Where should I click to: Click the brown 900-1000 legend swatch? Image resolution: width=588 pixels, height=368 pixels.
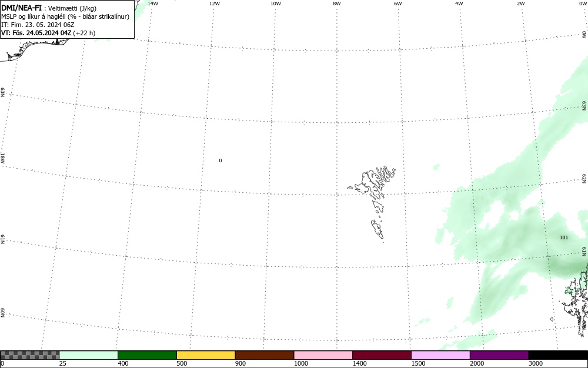[265, 355]
